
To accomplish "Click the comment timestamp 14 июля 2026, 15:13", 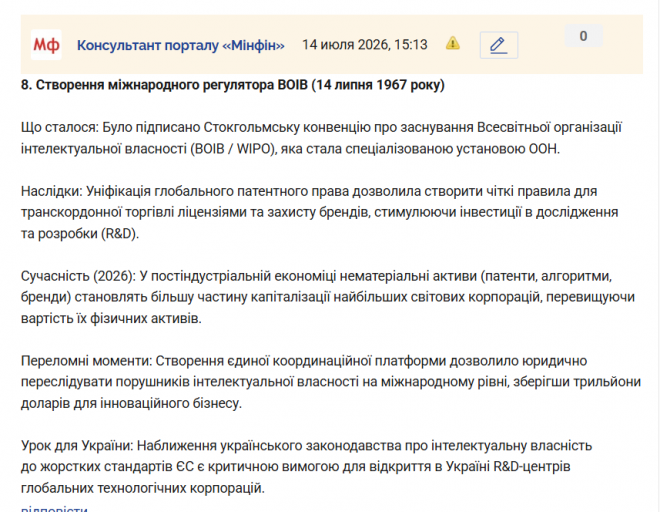I will 365,45.
